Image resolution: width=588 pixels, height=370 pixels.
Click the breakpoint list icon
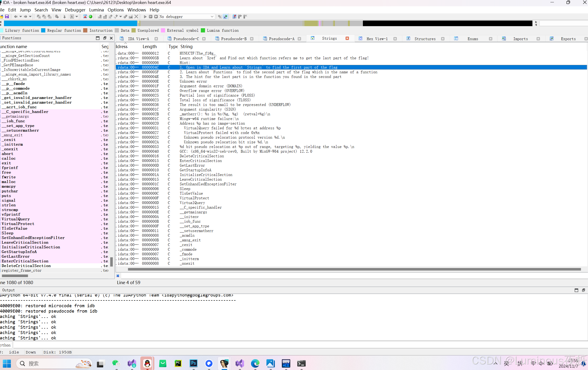pyautogui.click(x=234, y=17)
